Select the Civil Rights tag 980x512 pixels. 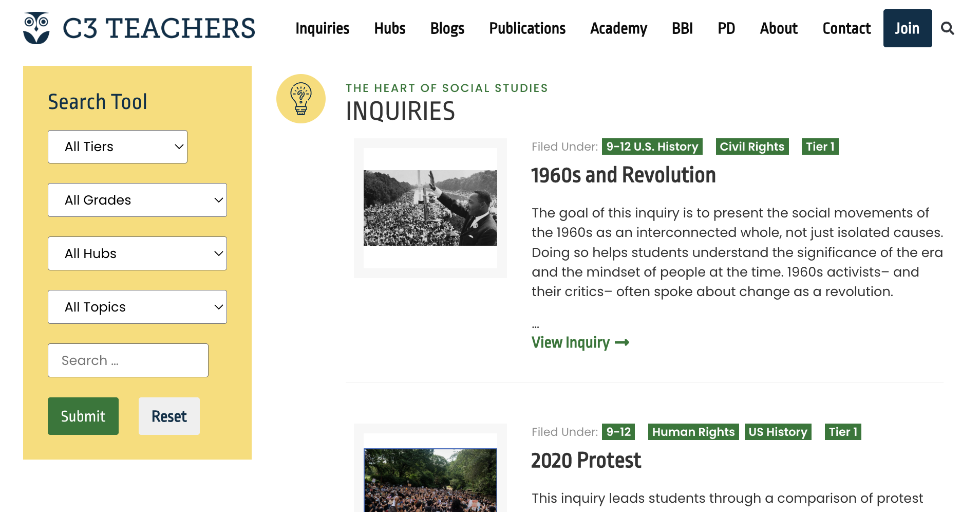click(x=752, y=147)
